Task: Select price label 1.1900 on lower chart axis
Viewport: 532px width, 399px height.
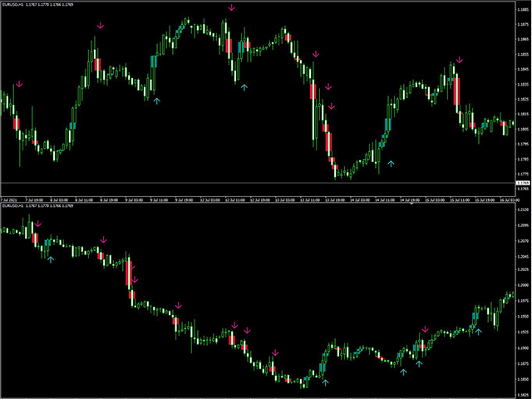Action: tap(523, 347)
